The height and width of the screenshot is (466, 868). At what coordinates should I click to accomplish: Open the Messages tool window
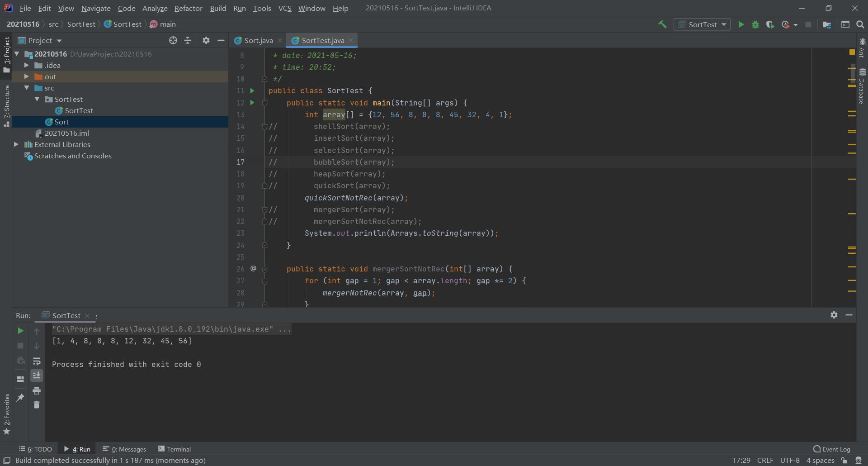click(125, 449)
